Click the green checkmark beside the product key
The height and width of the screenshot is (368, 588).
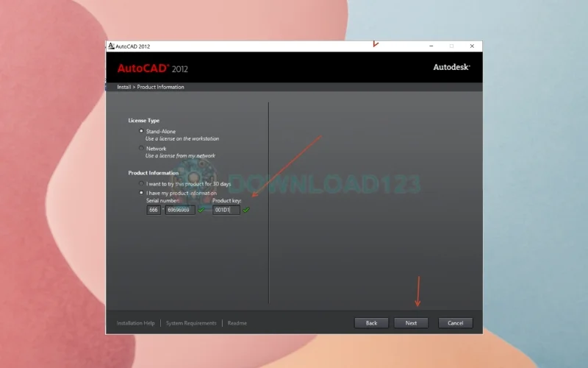[x=246, y=210]
